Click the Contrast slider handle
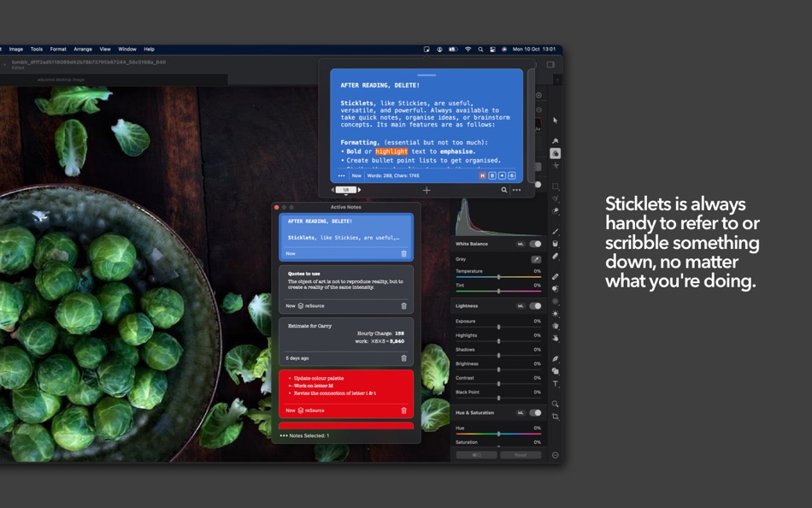 [x=498, y=384]
